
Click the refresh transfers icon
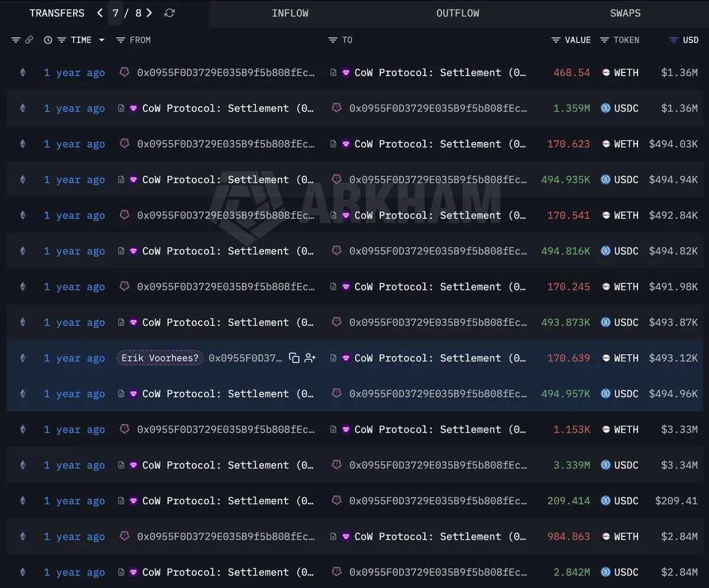coord(170,13)
